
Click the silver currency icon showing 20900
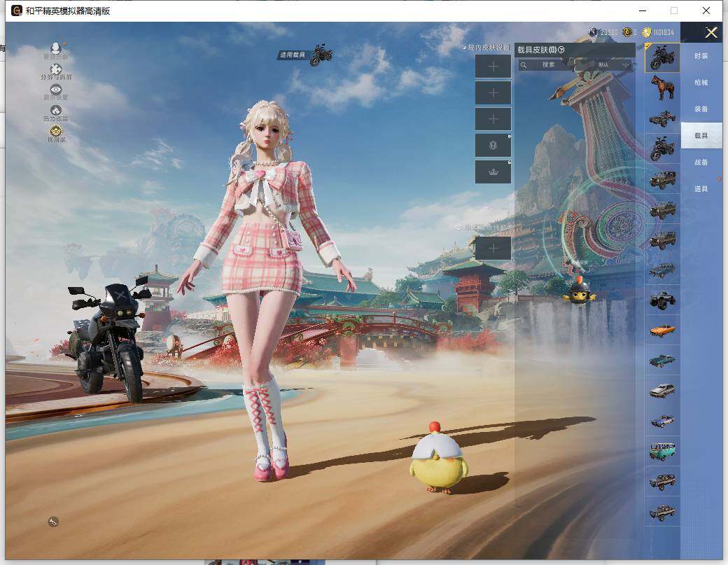click(x=593, y=32)
